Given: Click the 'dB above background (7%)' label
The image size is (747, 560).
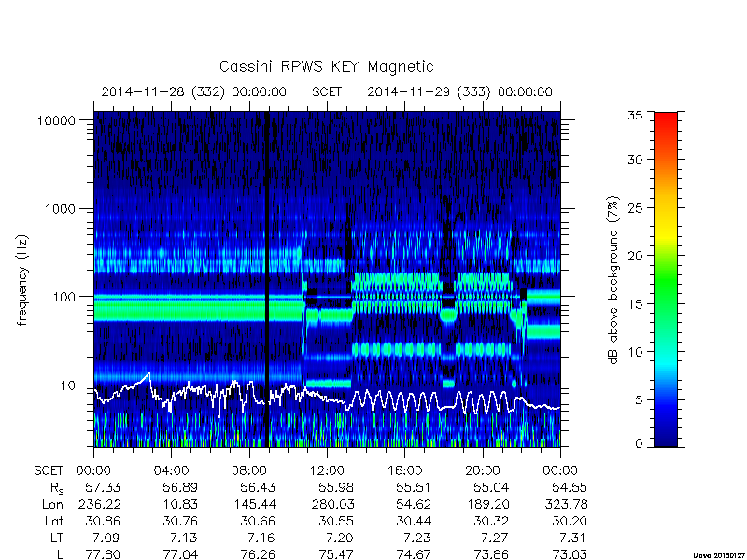Looking at the screenshot, I should click(613, 281).
